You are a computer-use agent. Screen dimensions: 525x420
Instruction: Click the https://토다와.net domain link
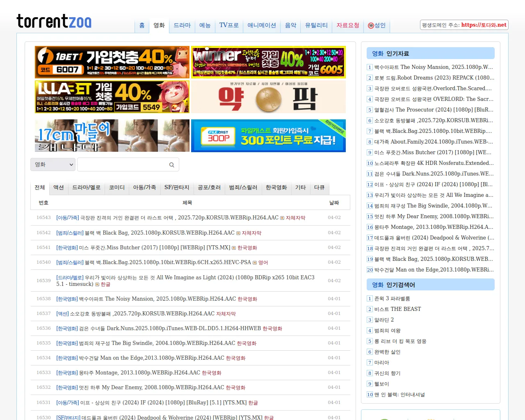pyautogui.click(x=484, y=25)
